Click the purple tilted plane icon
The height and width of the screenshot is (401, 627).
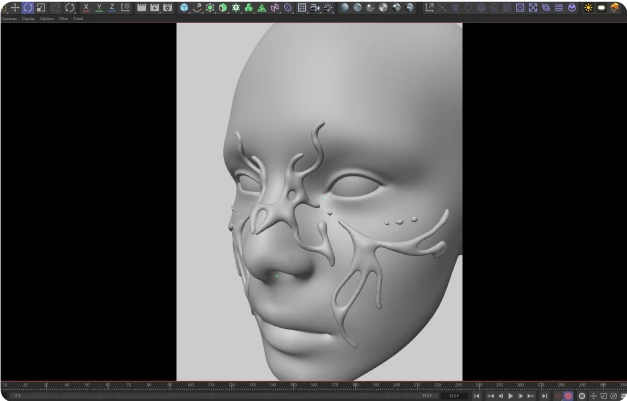pos(288,8)
